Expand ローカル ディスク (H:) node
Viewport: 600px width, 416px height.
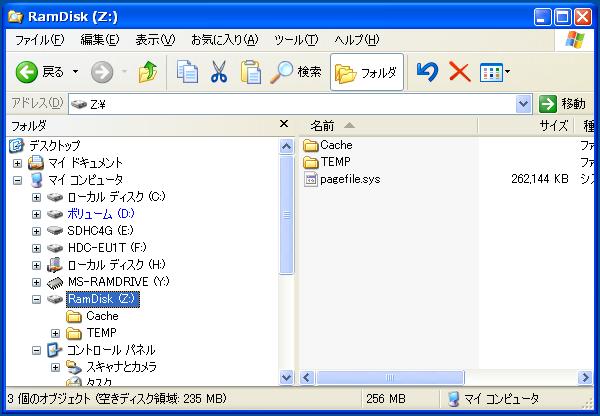coord(36,265)
